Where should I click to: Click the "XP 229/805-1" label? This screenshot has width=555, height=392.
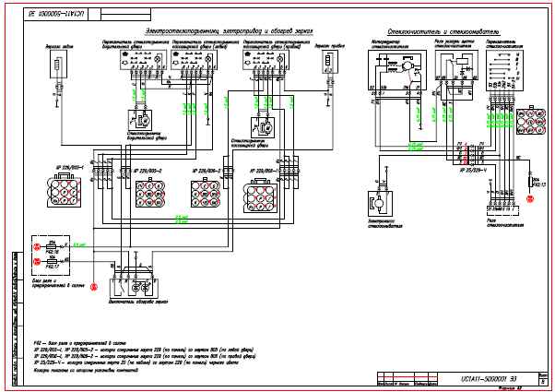[x=69, y=168]
